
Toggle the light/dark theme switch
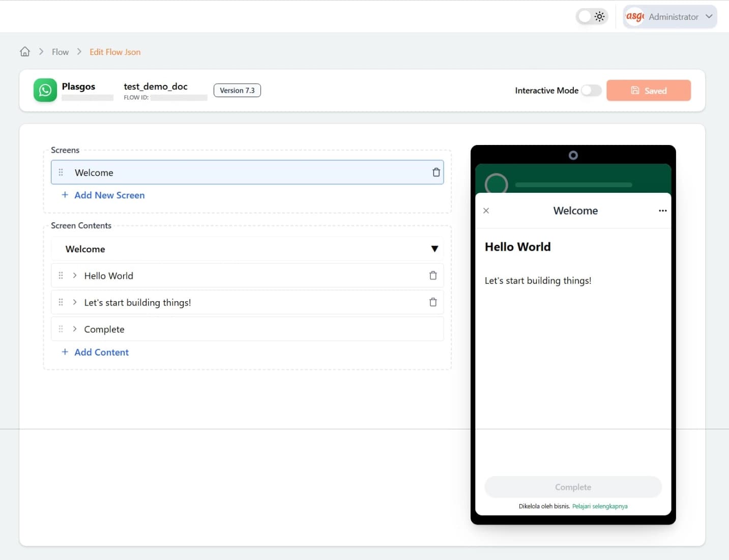[x=592, y=17]
